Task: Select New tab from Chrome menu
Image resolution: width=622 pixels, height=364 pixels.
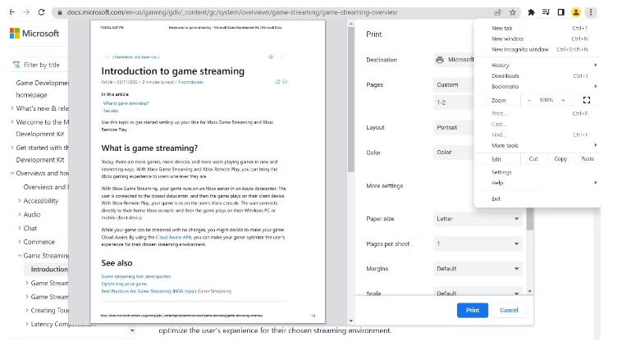Action: (539, 28)
